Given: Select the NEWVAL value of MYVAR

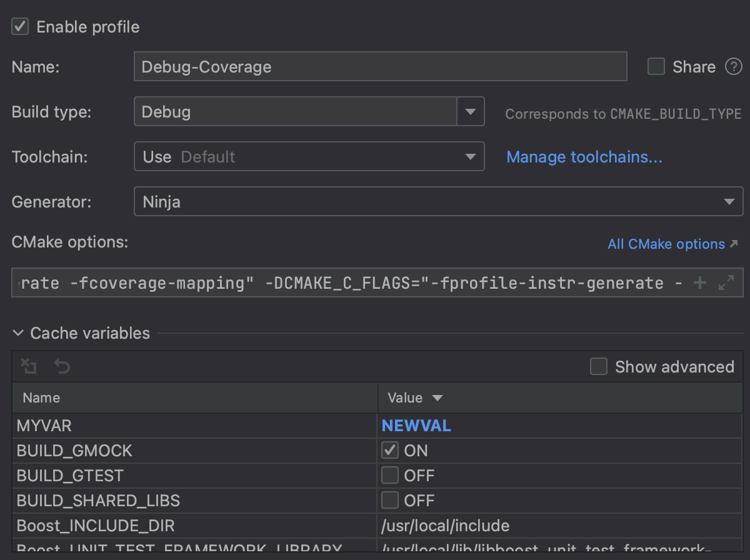Looking at the screenshot, I should [x=416, y=426].
